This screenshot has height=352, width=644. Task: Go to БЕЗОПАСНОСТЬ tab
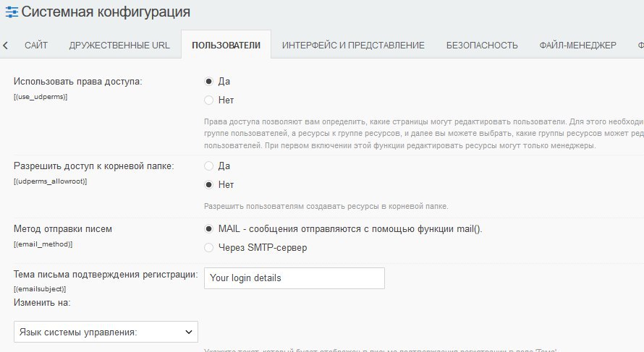tap(482, 45)
